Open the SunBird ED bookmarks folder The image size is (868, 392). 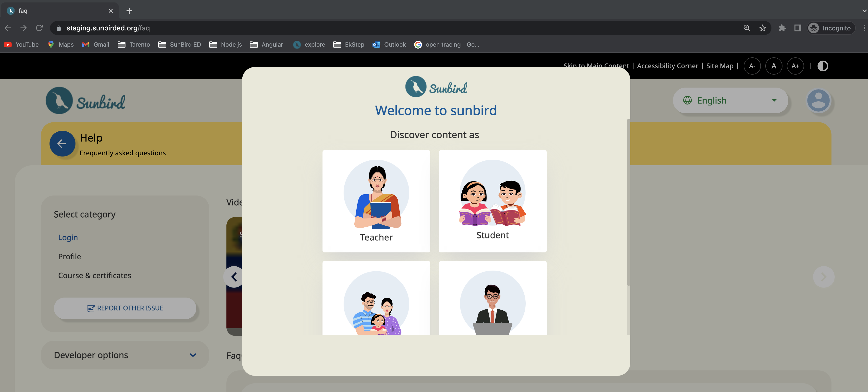(180, 44)
